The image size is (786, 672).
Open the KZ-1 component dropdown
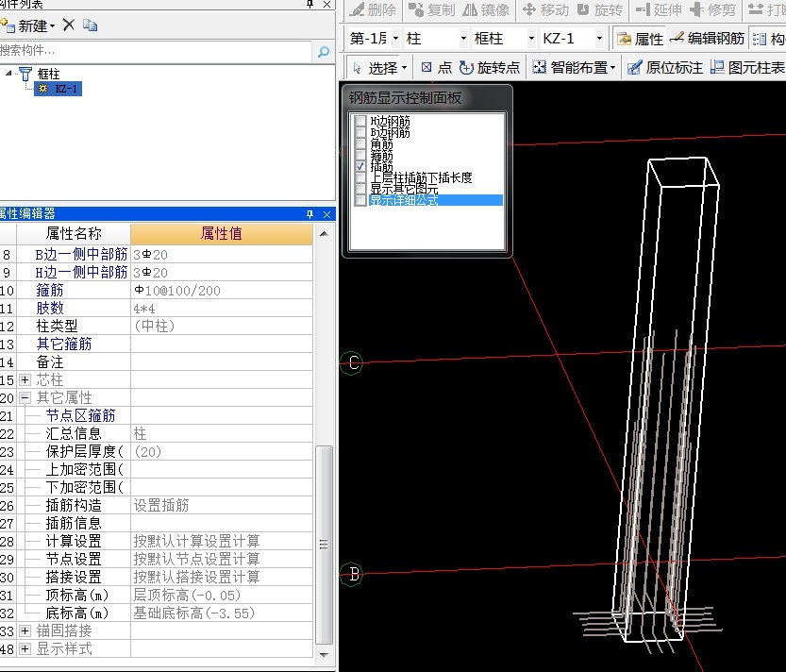click(x=599, y=38)
